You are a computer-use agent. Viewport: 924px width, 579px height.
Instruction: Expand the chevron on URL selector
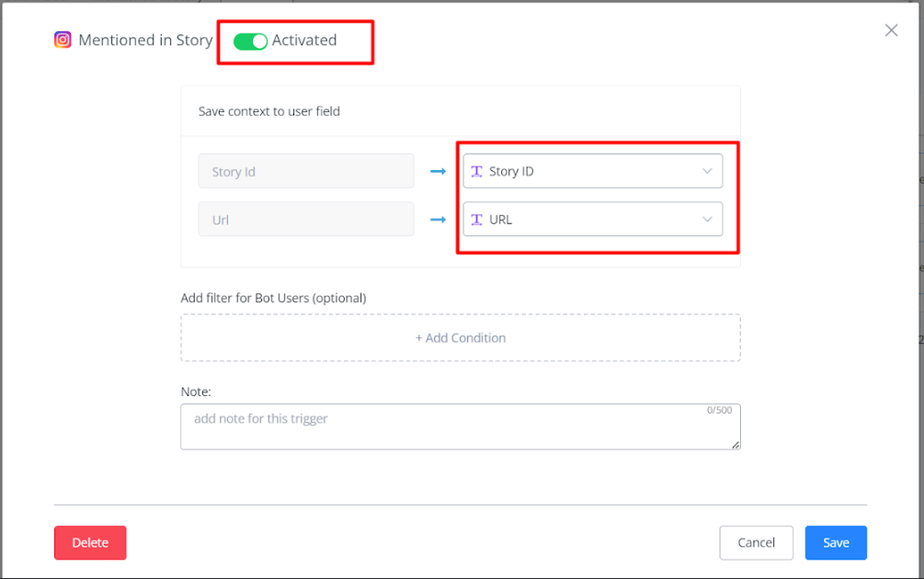(707, 220)
